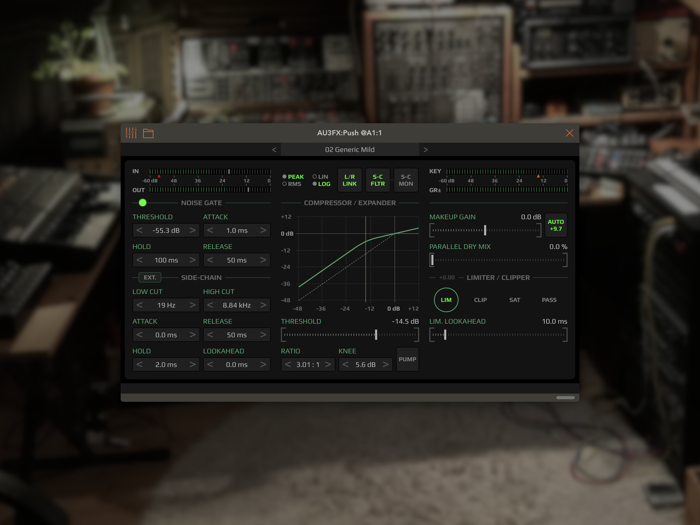Viewport: 700px width, 525px height.
Task: Click the Knee value 5.6 dB field
Action: coord(365,364)
